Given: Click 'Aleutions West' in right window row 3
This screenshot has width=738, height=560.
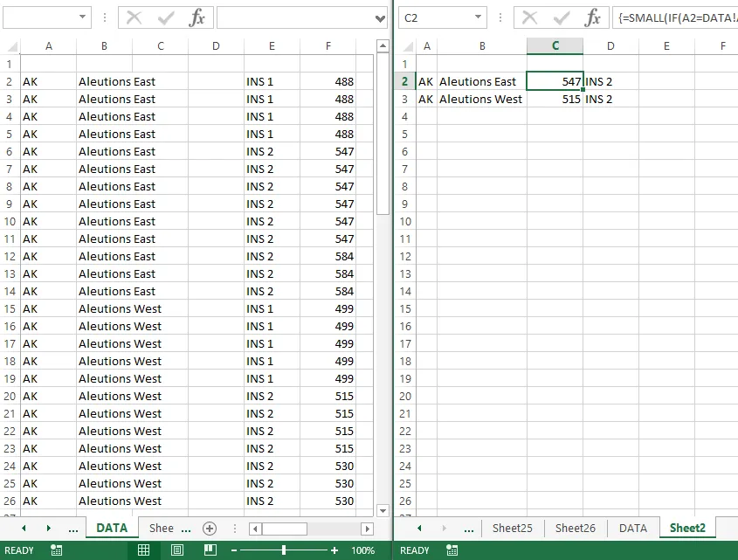Looking at the screenshot, I should click(x=480, y=100).
